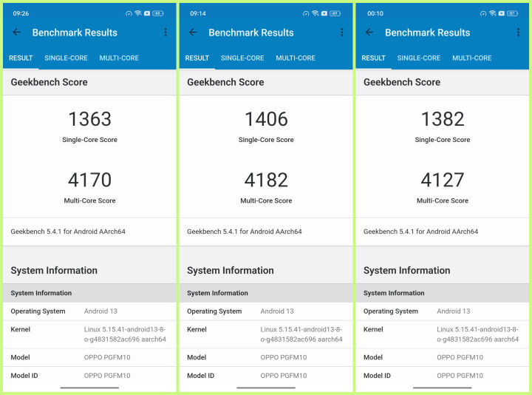The height and width of the screenshot is (395, 532).
Task: Tap Android 13 value in 00:10 screen
Action: pyautogui.click(x=453, y=311)
